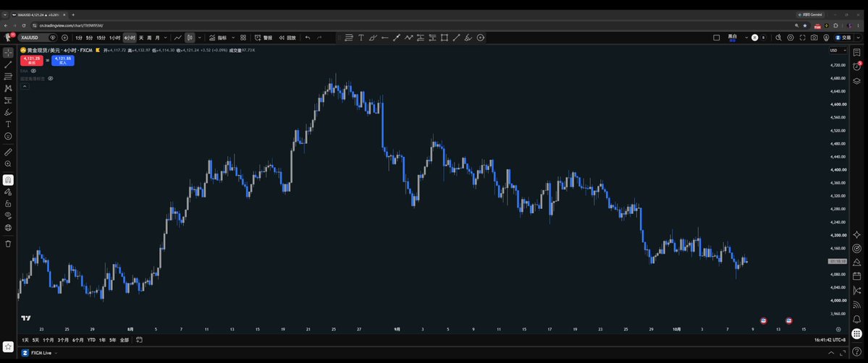Open the prediction and measurement tools
This screenshot has height=363, width=868.
[x=8, y=101]
